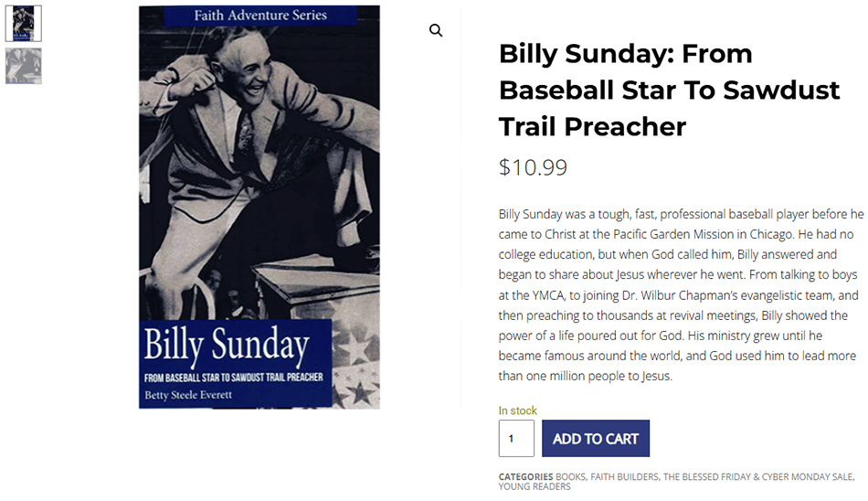Click the $10.99 price
The width and height of the screenshot is (868, 501).
pyautogui.click(x=533, y=167)
